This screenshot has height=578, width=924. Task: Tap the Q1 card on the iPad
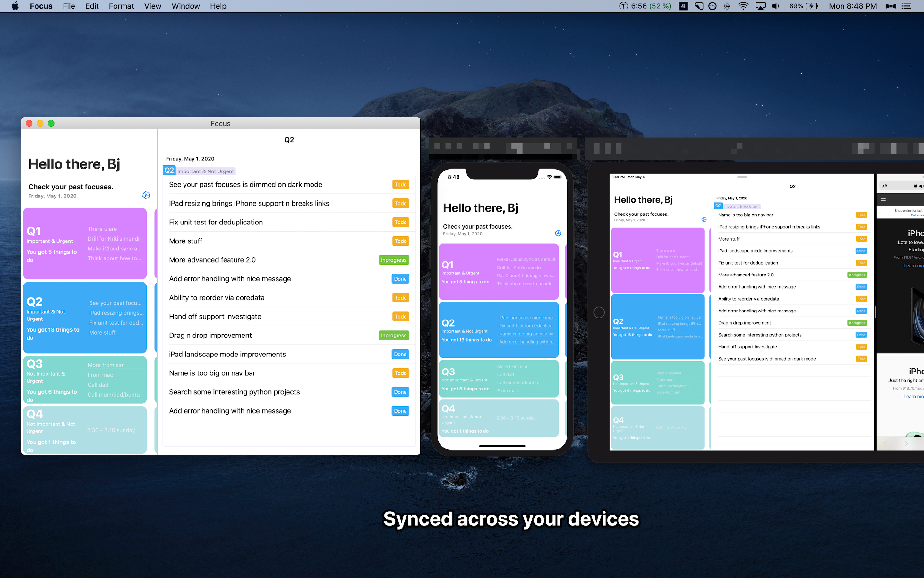(657, 260)
